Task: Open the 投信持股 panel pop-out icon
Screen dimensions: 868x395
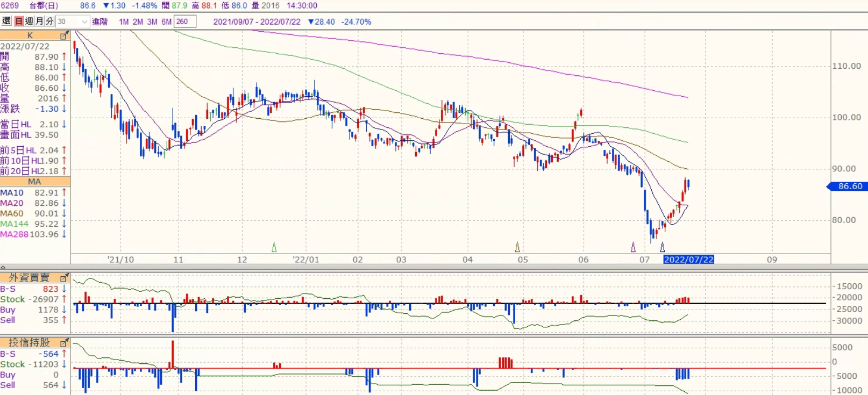Action: [x=64, y=343]
